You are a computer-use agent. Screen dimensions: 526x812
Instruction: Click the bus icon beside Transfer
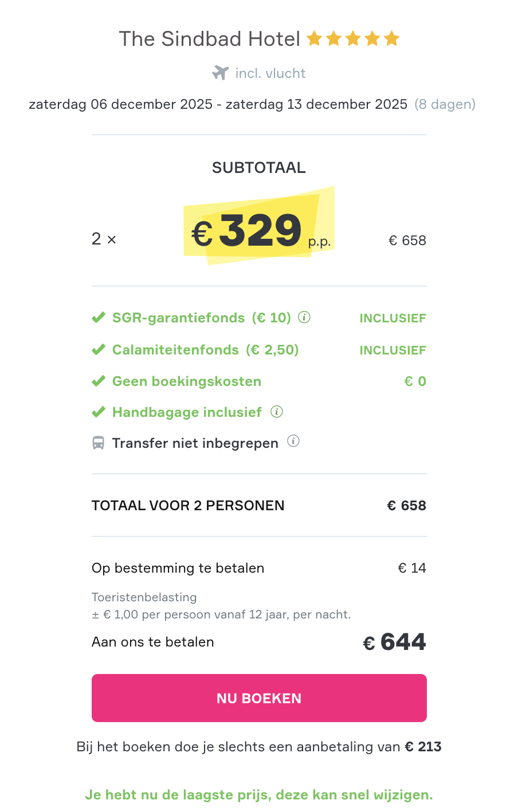point(99,443)
